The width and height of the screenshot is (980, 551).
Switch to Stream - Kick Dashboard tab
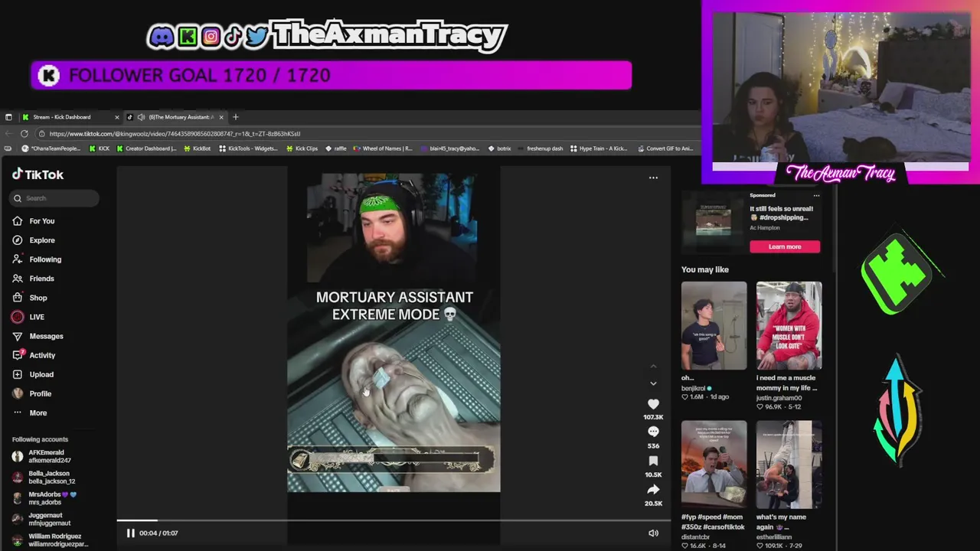click(x=62, y=117)
